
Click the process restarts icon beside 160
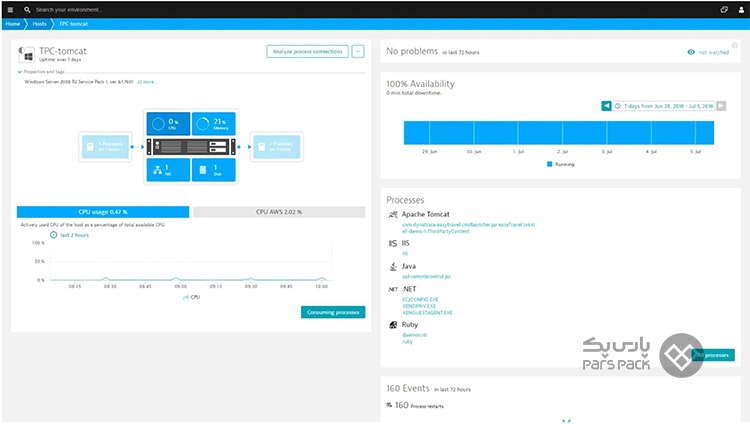pos(389,405)
